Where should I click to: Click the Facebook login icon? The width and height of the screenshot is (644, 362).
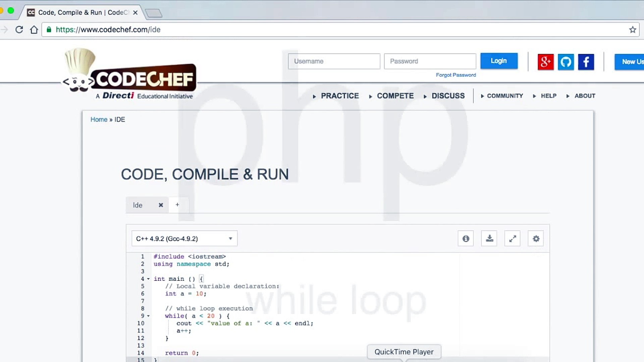point(586,61)
